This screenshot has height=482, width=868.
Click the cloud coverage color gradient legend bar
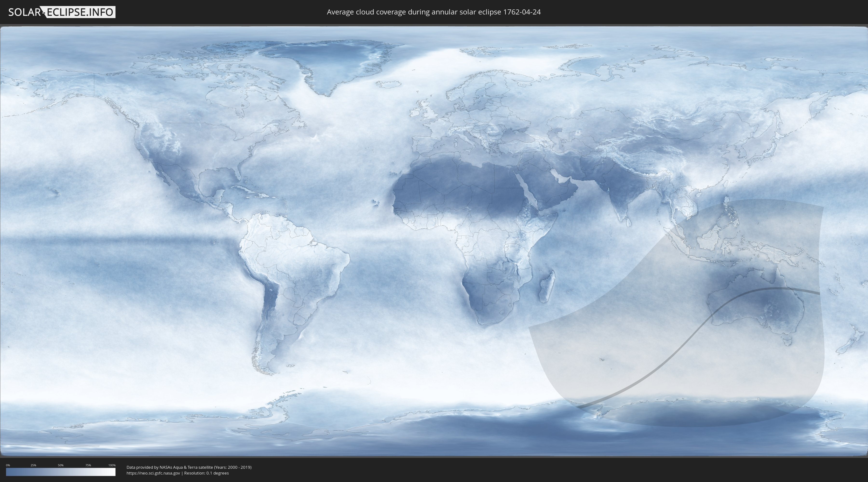pos(61,472)
